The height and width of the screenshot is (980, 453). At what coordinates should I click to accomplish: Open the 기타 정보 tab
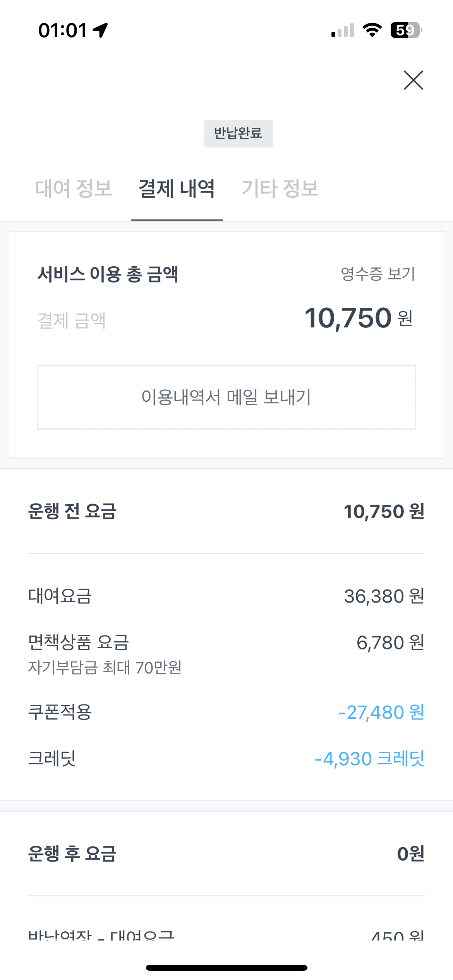click(x=280, y=188)
